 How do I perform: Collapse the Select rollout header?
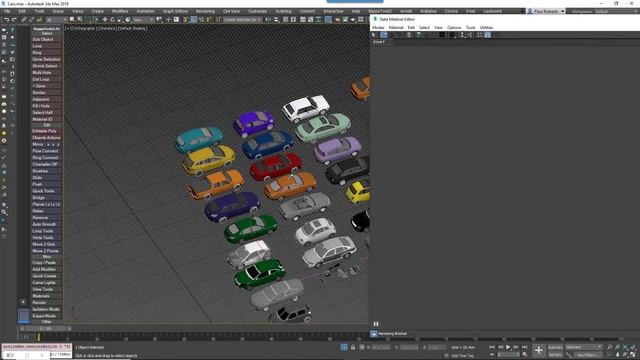(47, 33)
